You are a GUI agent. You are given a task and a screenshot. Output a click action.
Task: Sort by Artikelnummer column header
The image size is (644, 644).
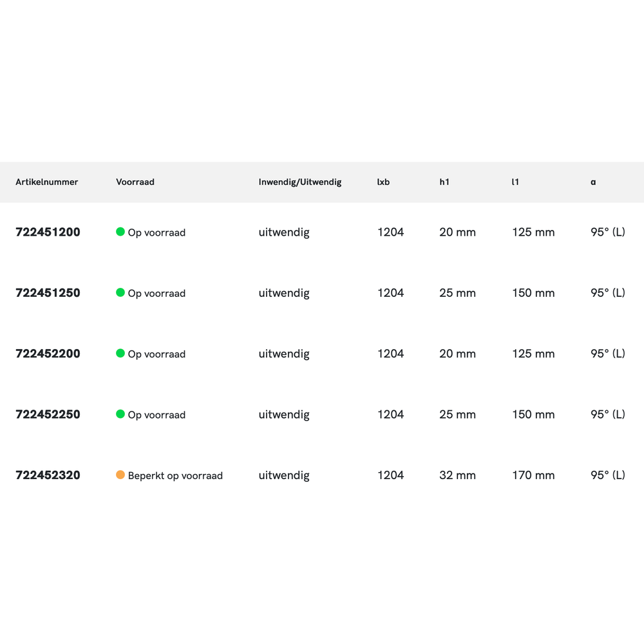point(46,182)
